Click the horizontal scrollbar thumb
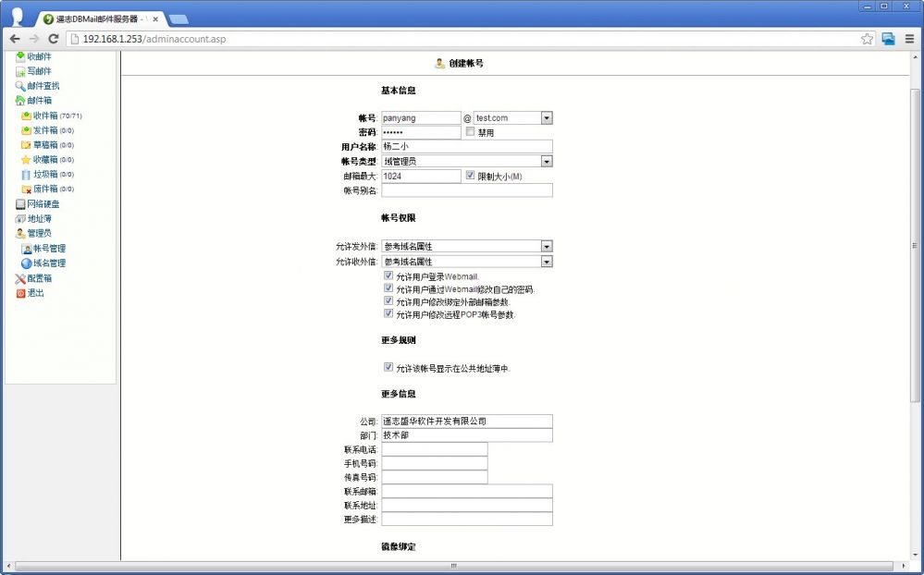The image size is (924, 575). pyautogui.click(x=453, y=566)
